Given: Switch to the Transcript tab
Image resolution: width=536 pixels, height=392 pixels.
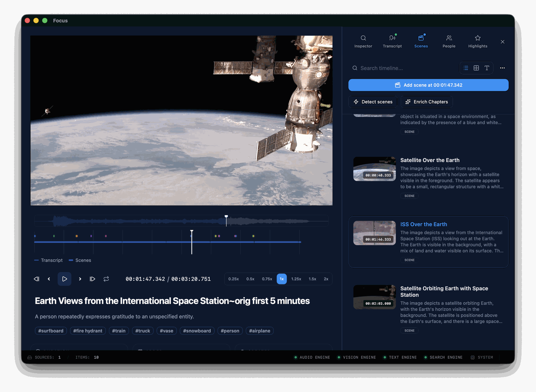Looking at the screenshot, I should point(392,42).
